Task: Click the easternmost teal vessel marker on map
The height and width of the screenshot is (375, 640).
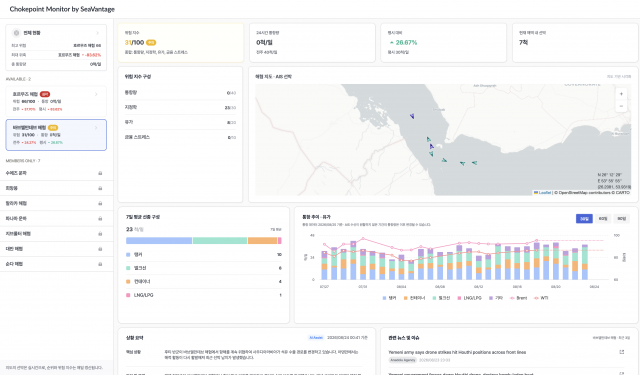Action: 474,162
